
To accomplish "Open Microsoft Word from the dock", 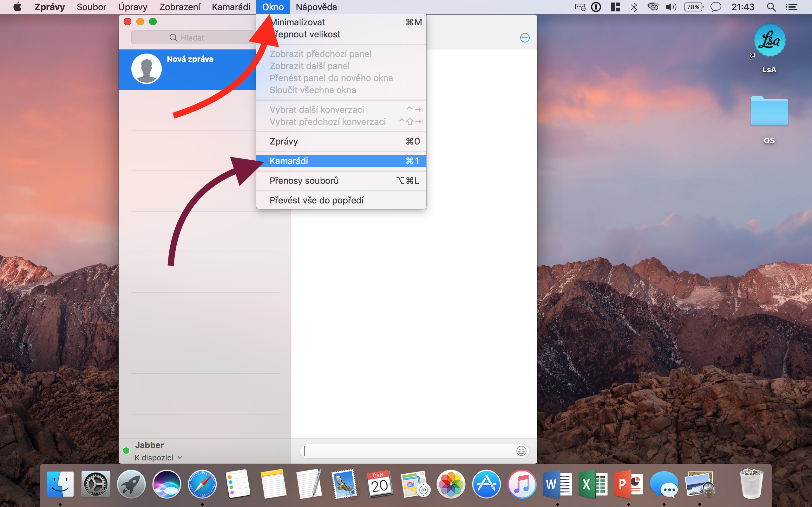I will (x=557, y=484).
